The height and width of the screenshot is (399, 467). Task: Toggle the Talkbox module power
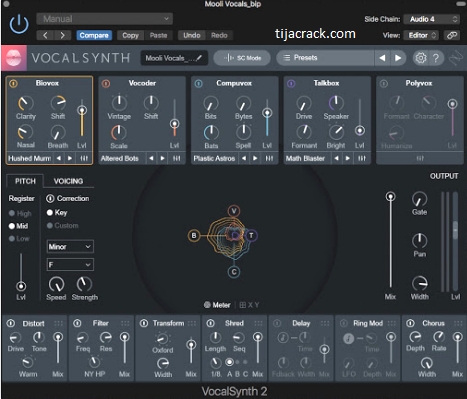tap(291, 83)
